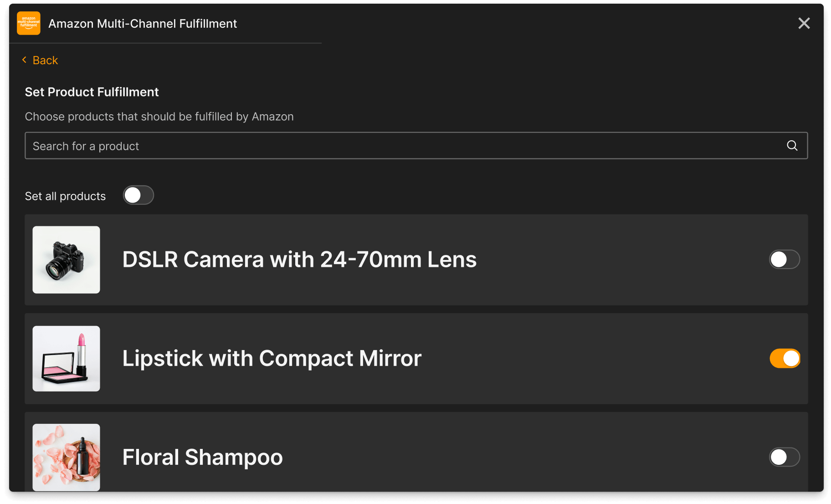Close the Amazon Multi-Channel Fulfillment dialog

804,23
